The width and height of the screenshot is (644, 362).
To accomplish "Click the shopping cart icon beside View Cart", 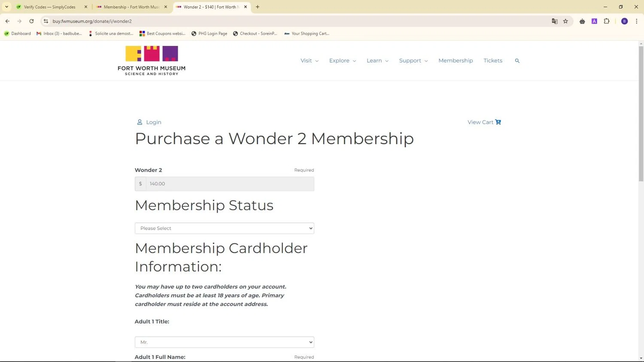I will (498, 122).
